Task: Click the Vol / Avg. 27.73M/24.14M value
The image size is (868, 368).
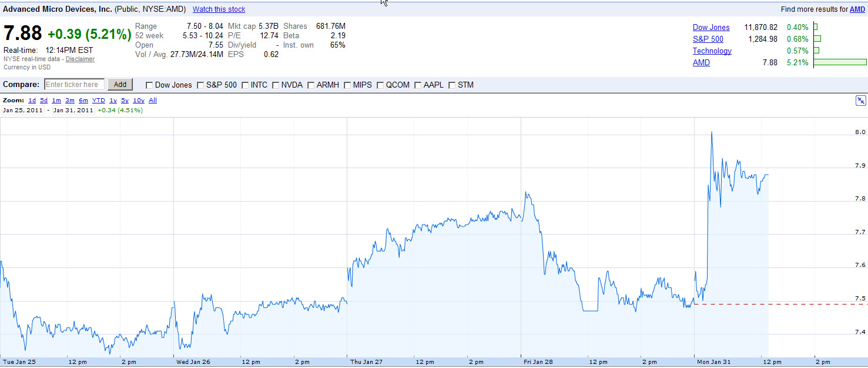Action: 196,55
